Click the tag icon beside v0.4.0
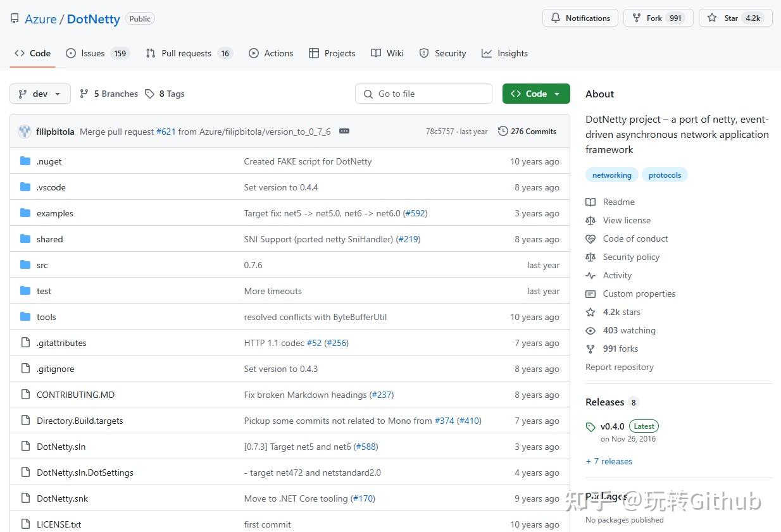 (590, 427)
